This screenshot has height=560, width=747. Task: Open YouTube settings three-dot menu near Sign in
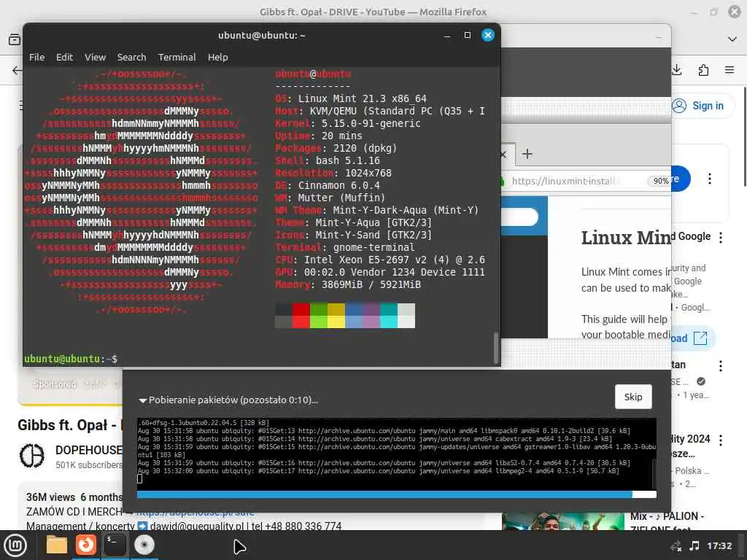click(709, 179)
